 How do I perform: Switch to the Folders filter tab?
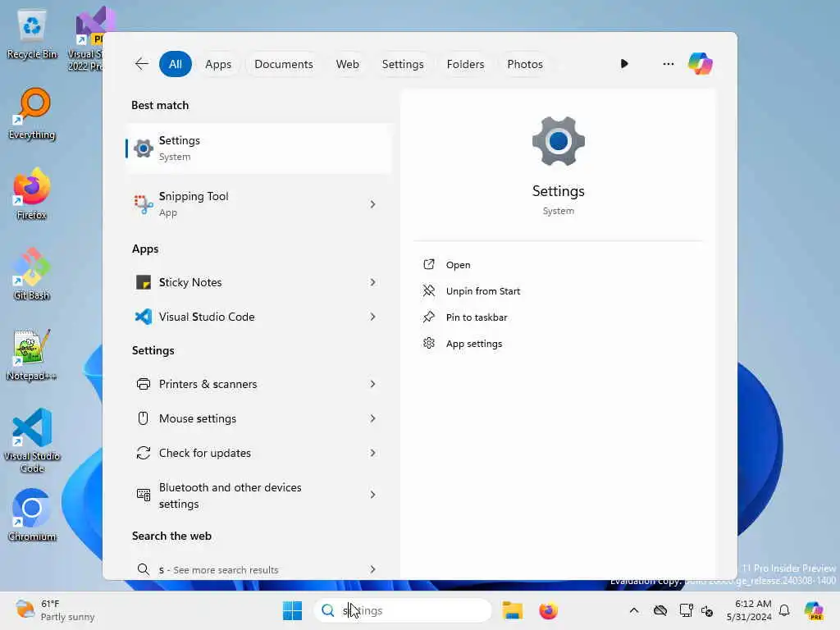pyautogui.click(x=465, y=64)
